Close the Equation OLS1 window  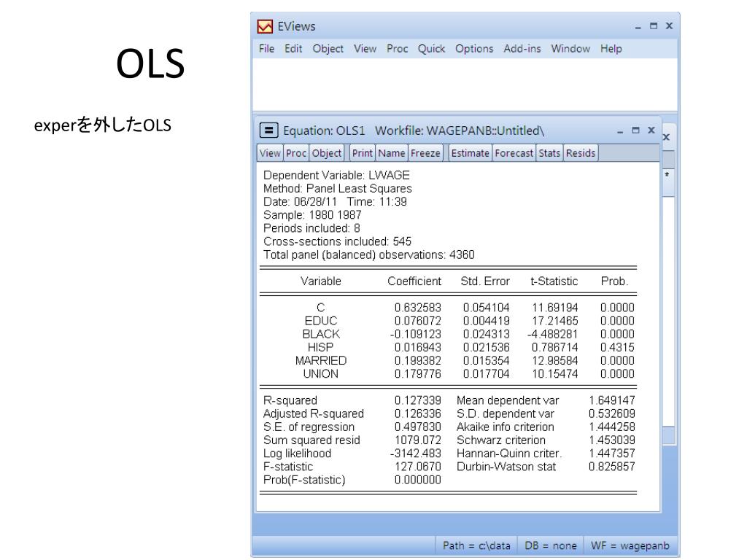click(651, 130)
